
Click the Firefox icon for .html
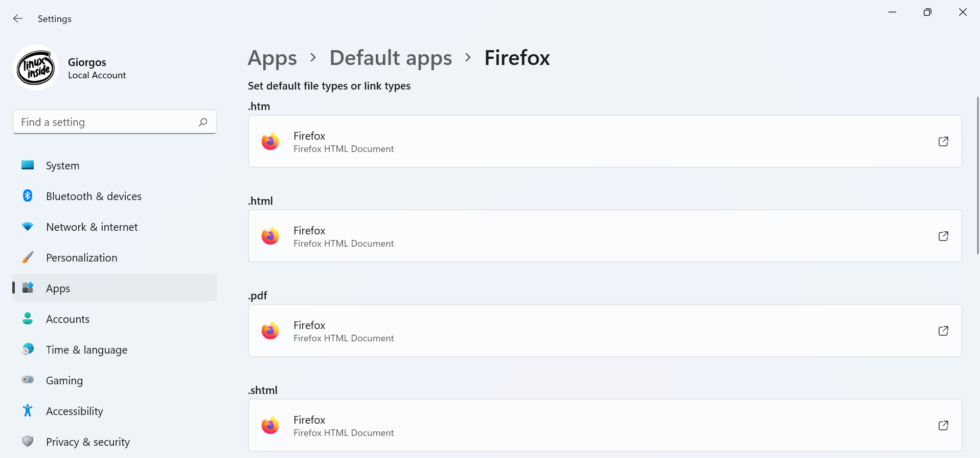[270, 236]
